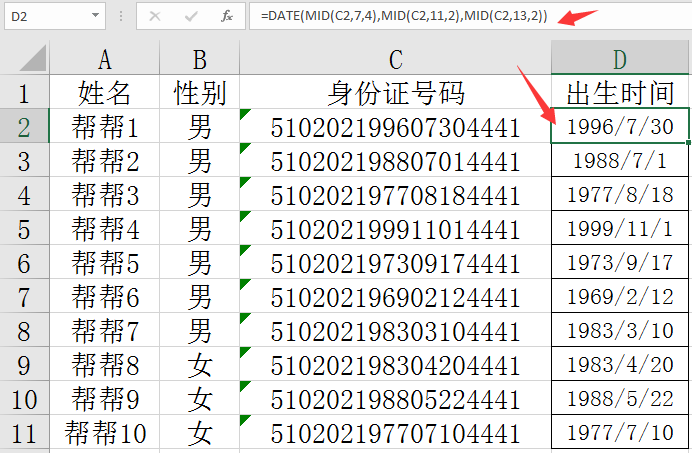Select row 6 header
Viewport: 692px width, 453px height.
[x=24, y=262]
